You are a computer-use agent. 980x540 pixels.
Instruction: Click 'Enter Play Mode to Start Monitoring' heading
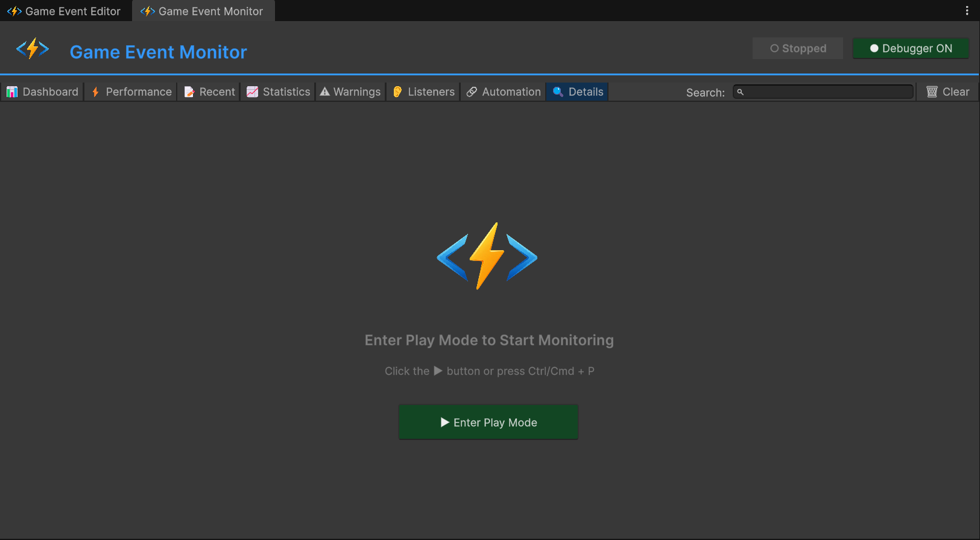489,340
